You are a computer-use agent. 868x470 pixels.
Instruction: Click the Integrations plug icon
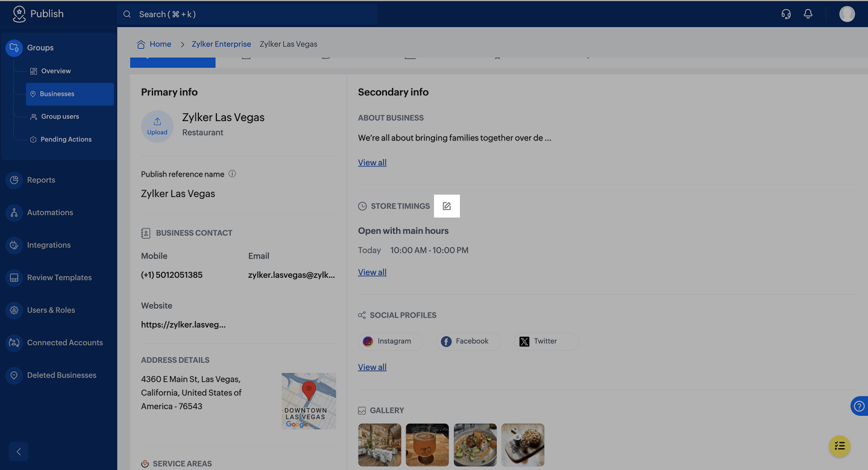[x=14, y=245]
